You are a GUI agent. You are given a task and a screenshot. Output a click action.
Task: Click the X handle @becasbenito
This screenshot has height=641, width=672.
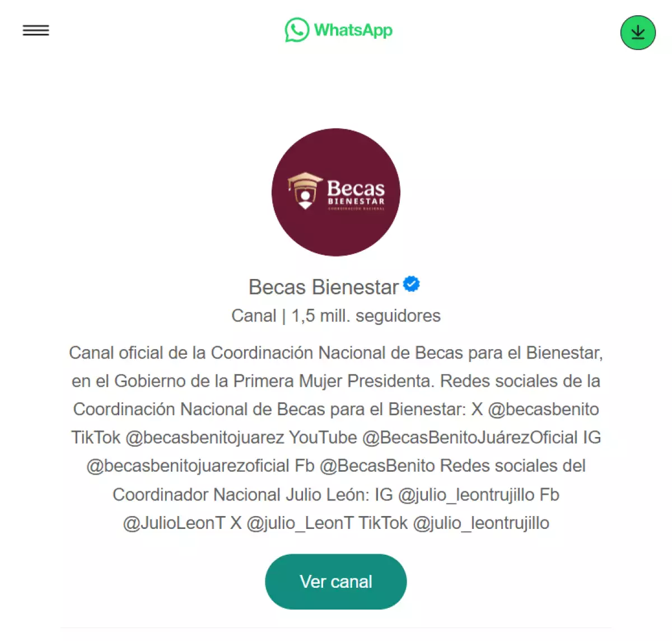543,409
